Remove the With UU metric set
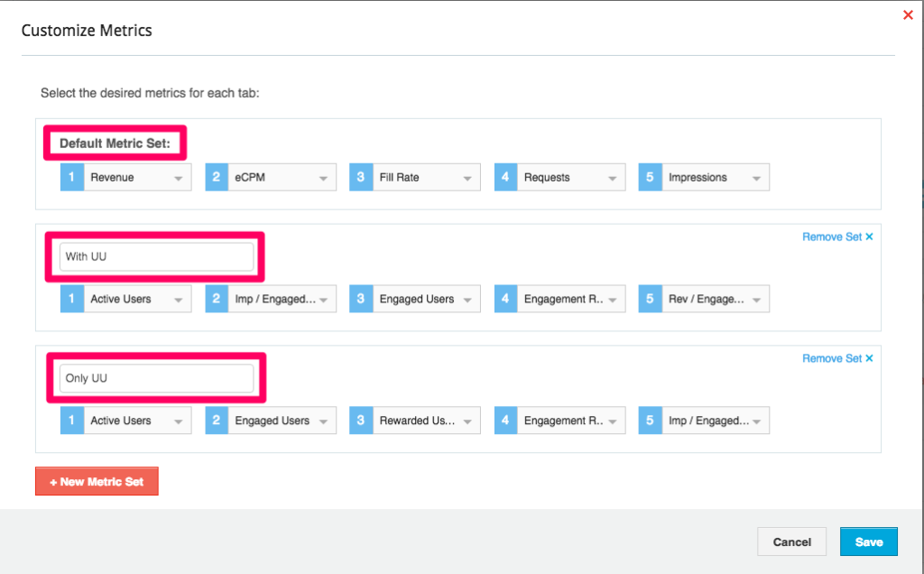This screenshot has width=924, height=574. tap(836, 237)
